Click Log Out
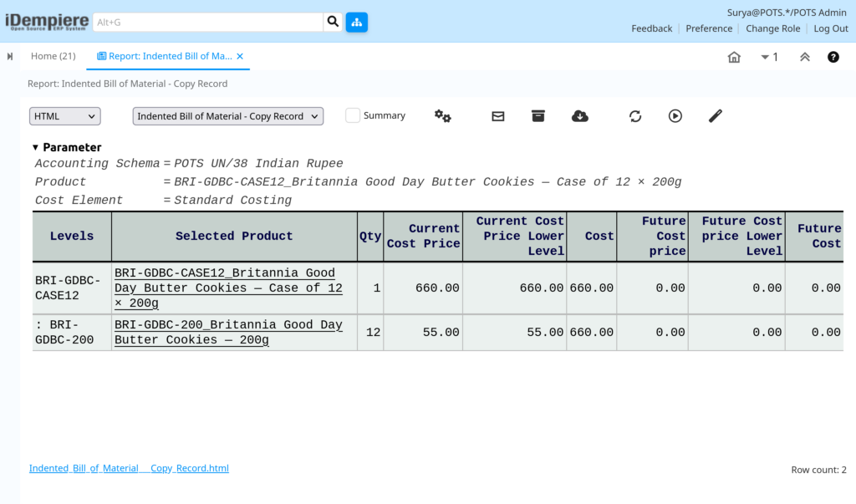Viewport: 856px width, 504px height. 831,28
